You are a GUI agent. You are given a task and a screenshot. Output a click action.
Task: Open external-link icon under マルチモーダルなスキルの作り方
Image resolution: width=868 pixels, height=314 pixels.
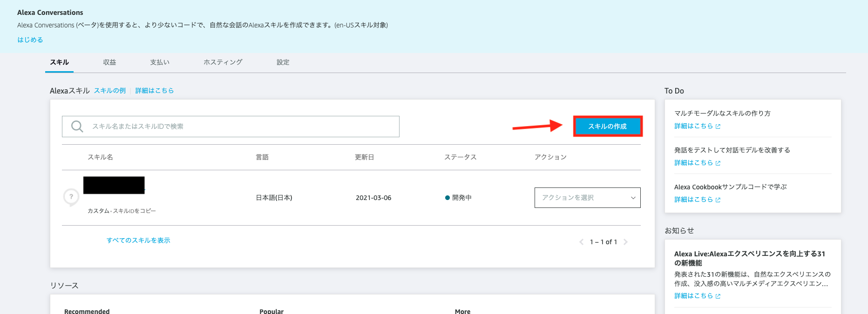718,127
